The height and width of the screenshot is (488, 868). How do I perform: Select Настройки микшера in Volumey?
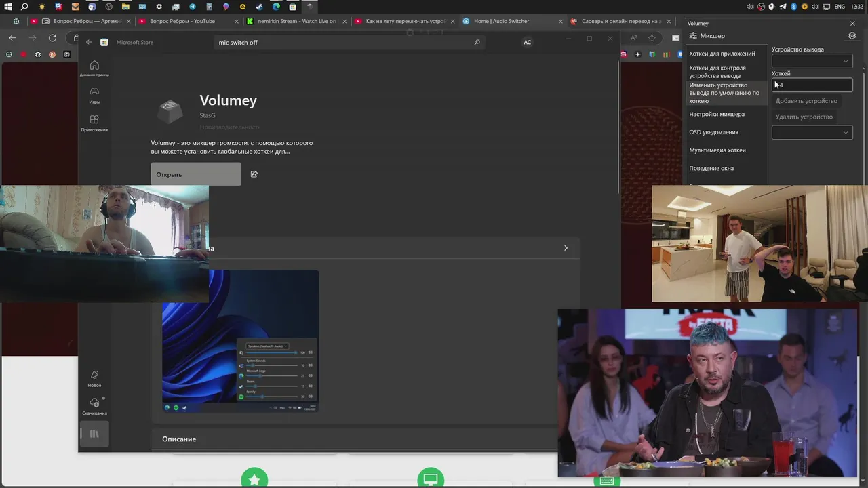tap(726, 114)
